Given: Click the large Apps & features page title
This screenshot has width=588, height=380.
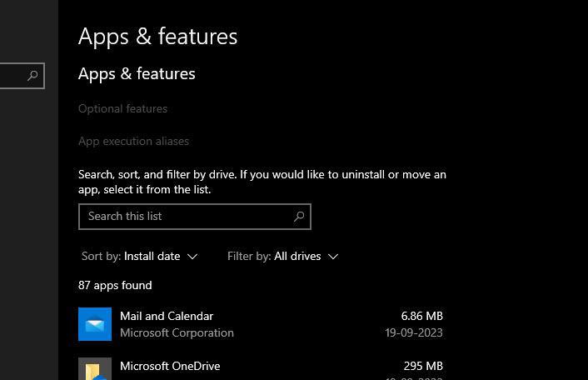Looking at the screenshot, I should click(x=157, y=37).
